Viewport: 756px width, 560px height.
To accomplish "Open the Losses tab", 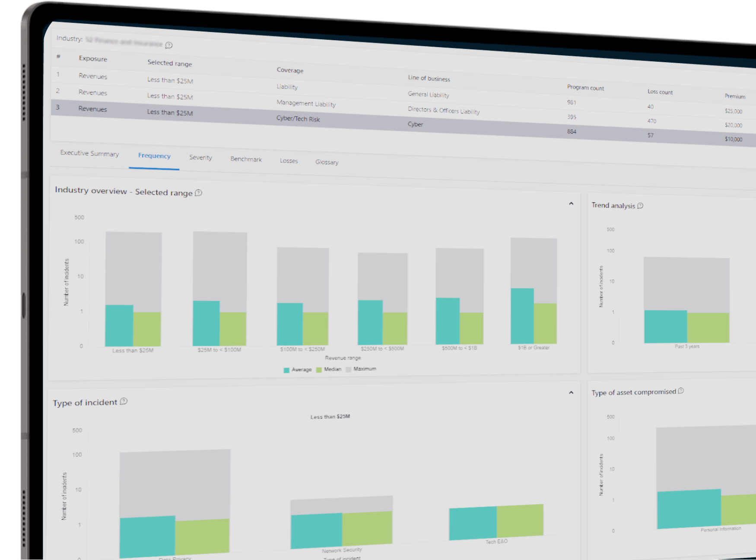I will (289, 161).
